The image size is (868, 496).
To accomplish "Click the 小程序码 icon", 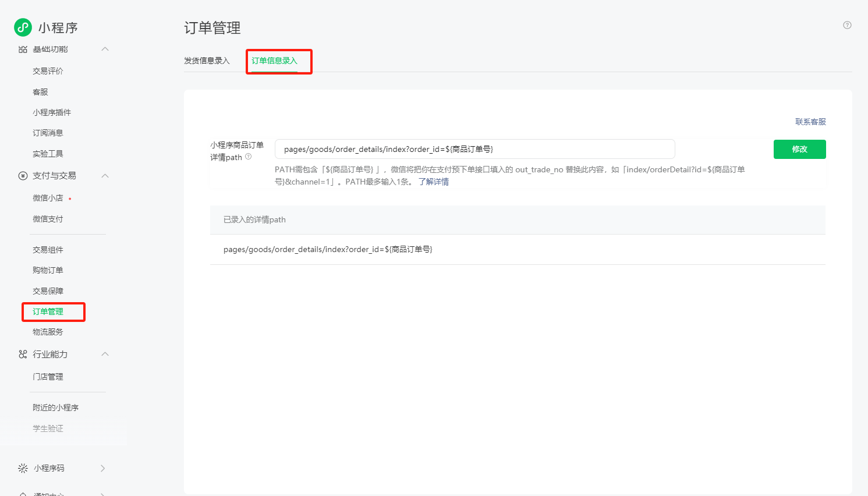I will click(x=23, y=468).
